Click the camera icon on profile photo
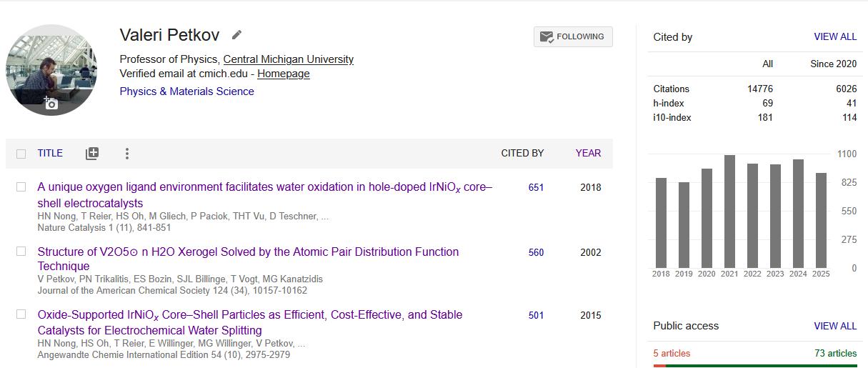 (51, 103)
